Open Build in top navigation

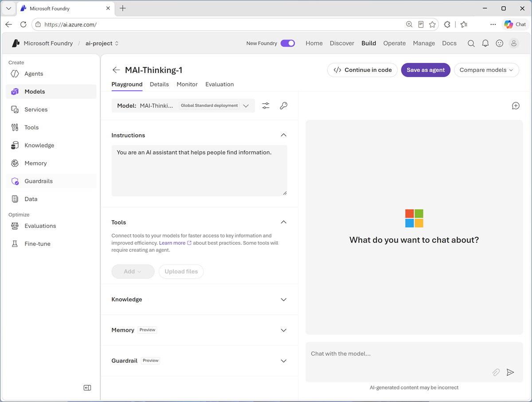coord(369,43)
